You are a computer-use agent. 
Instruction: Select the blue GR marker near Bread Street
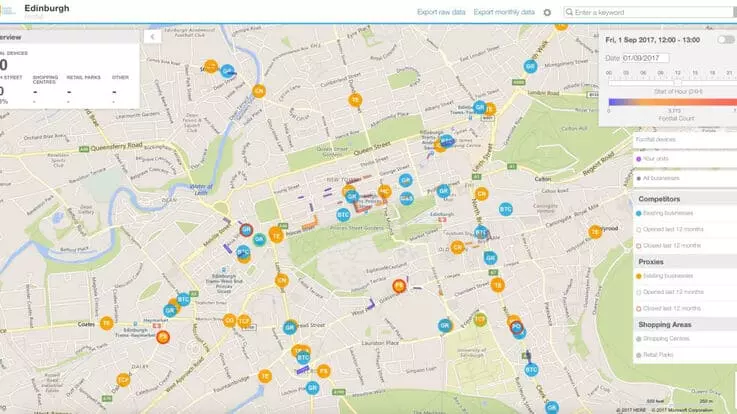pos(290,328)
